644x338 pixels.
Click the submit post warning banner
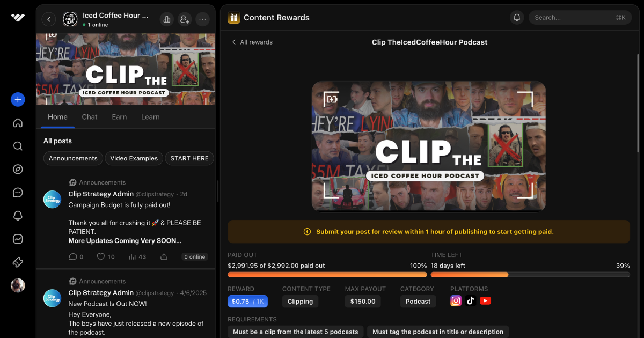coord(429,232)
